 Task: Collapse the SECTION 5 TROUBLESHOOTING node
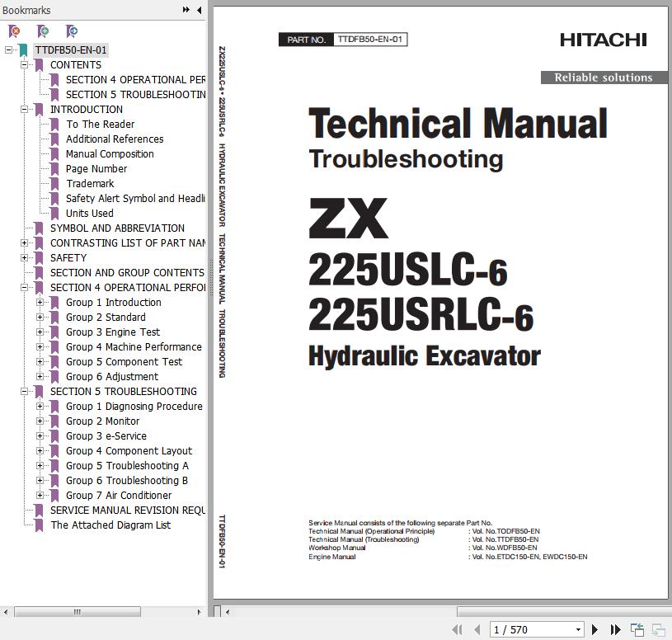click(25, 392)
